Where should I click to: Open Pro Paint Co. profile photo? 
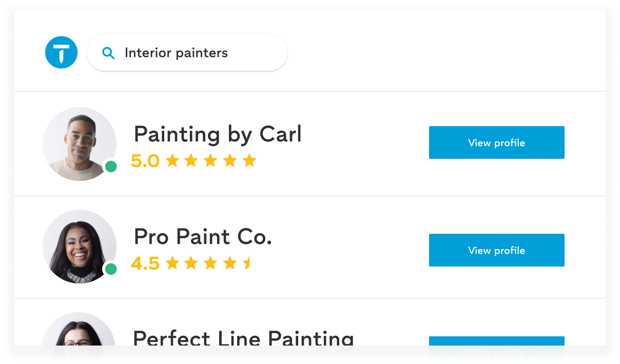79,246
